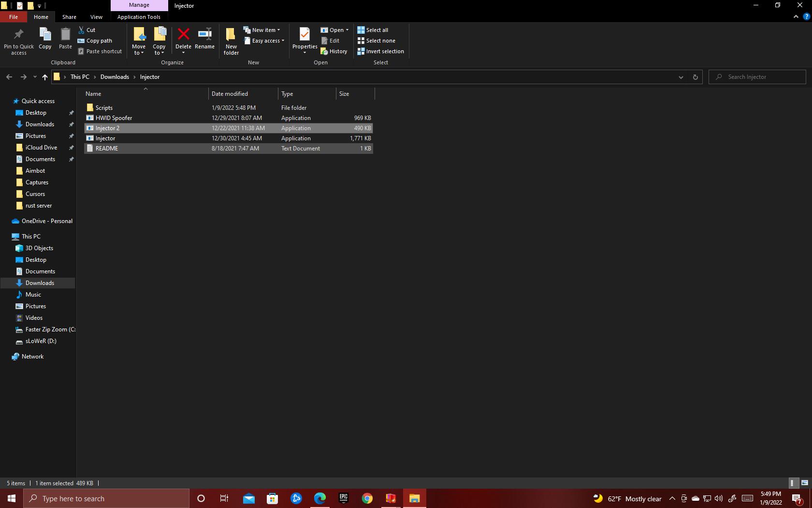
Task: Click Downloads in the breadcrumb path
Action: [115, 77]
